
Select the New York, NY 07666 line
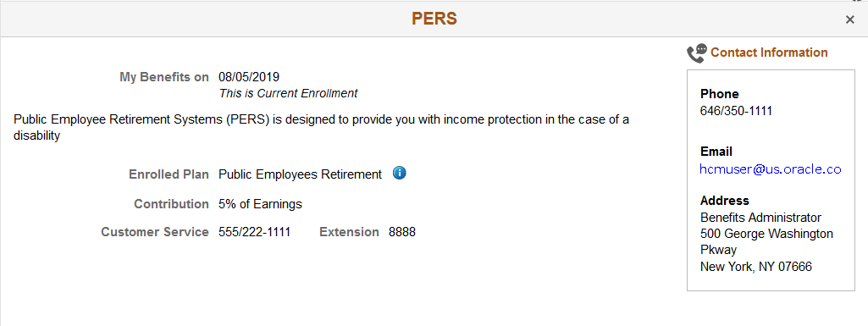[756, 267]
